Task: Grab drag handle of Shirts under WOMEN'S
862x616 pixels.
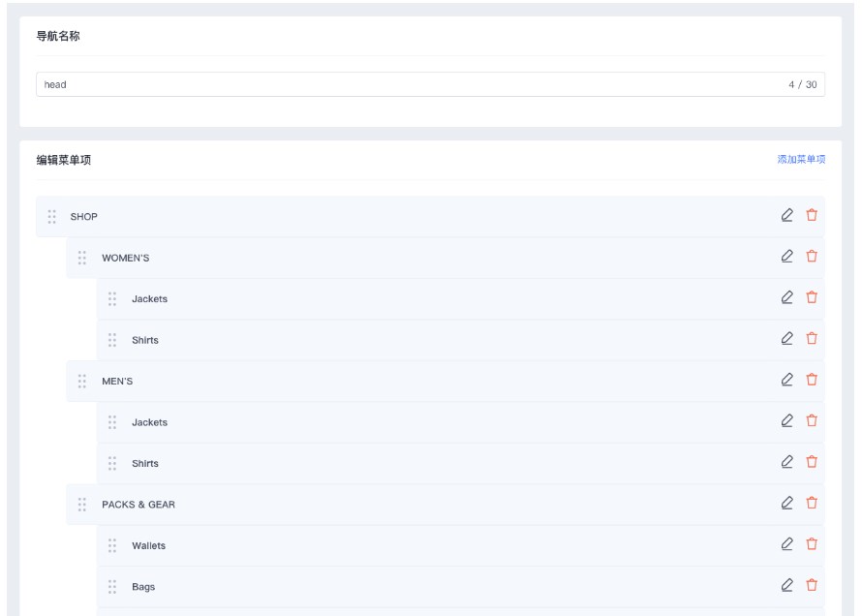Action: coord(112,340)
